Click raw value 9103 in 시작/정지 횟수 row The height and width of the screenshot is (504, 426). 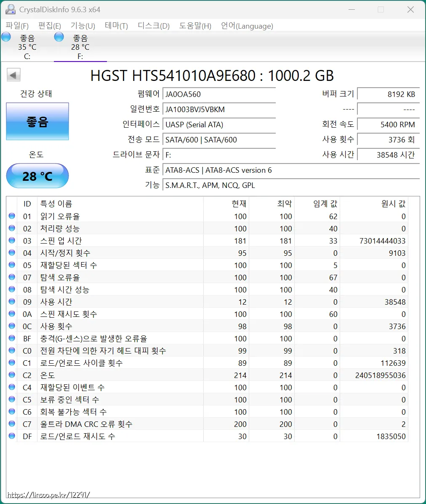click(397, 253)
